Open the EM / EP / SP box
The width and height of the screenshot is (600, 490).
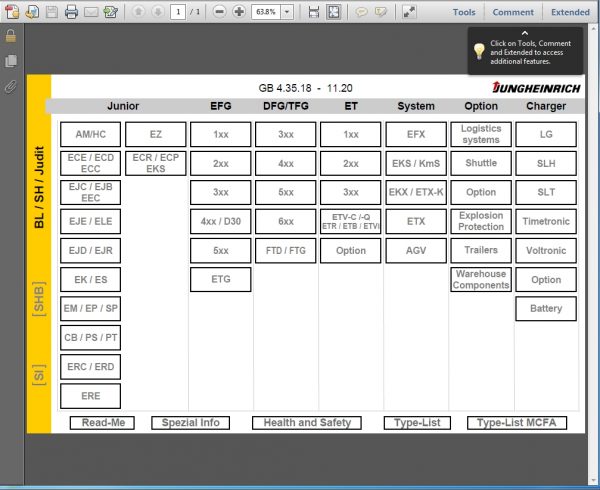(90, 309)
